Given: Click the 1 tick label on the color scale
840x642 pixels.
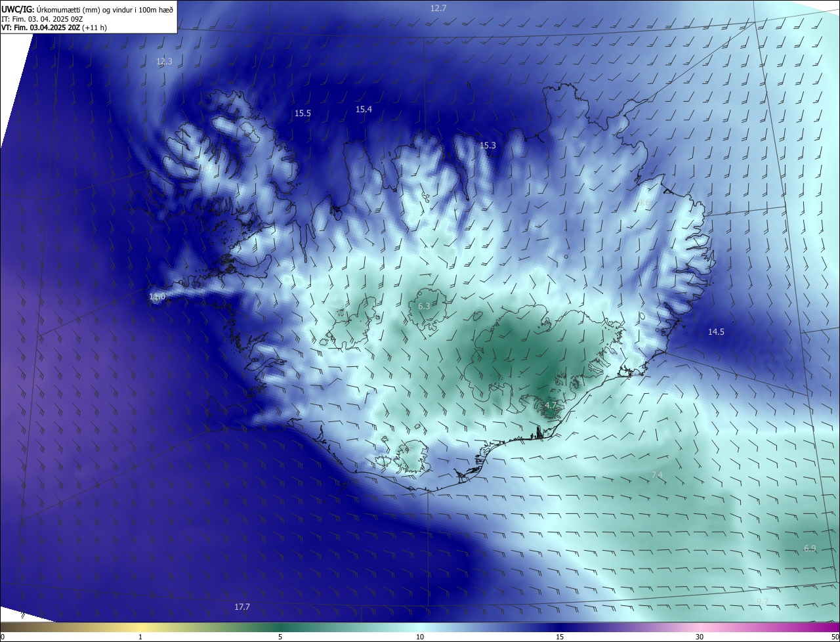Looking at the screenshot, I should click(140, 637).
